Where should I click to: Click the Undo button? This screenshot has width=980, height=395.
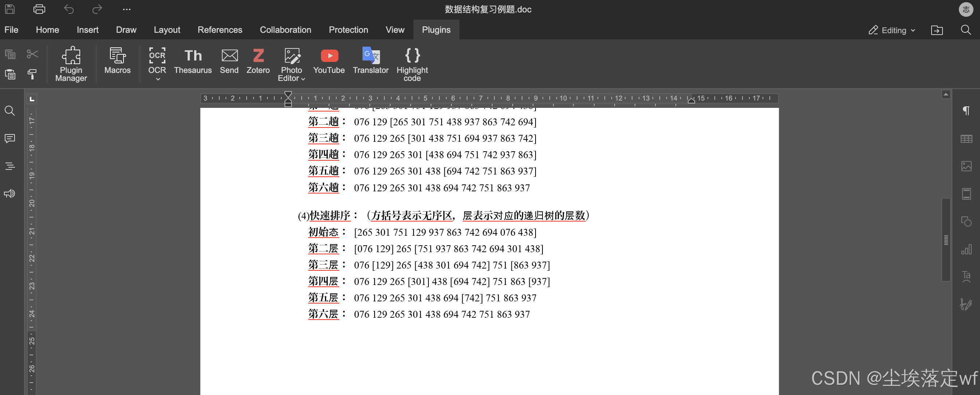68,9
